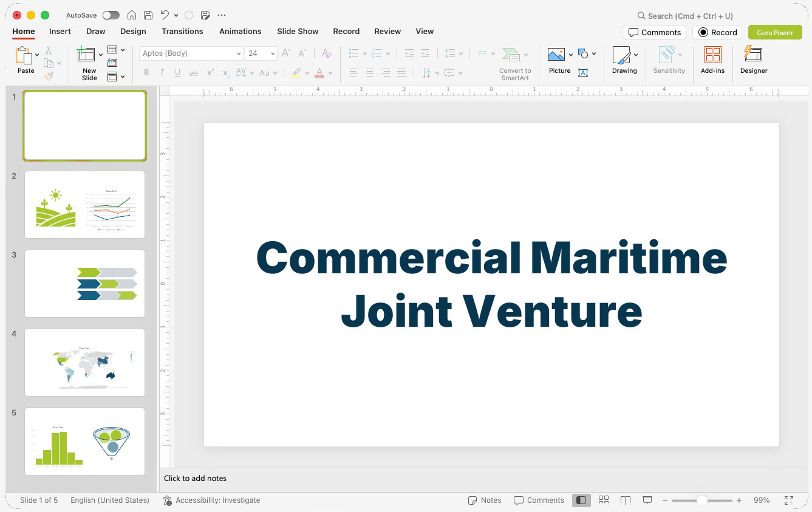Show Notes from the status bar
The height and width of the screenshot is (512, 812).
pos(485,500)
